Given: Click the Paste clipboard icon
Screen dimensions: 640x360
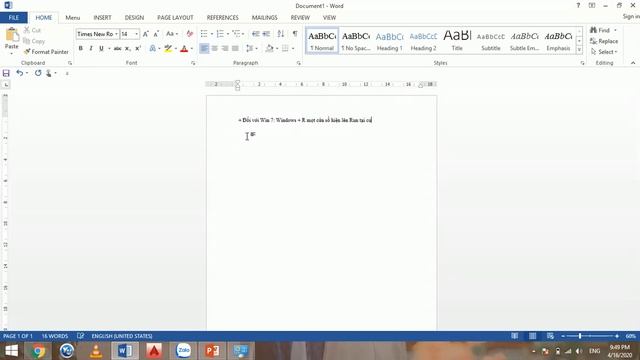Looking at the screenshot, I should (11, 35).
